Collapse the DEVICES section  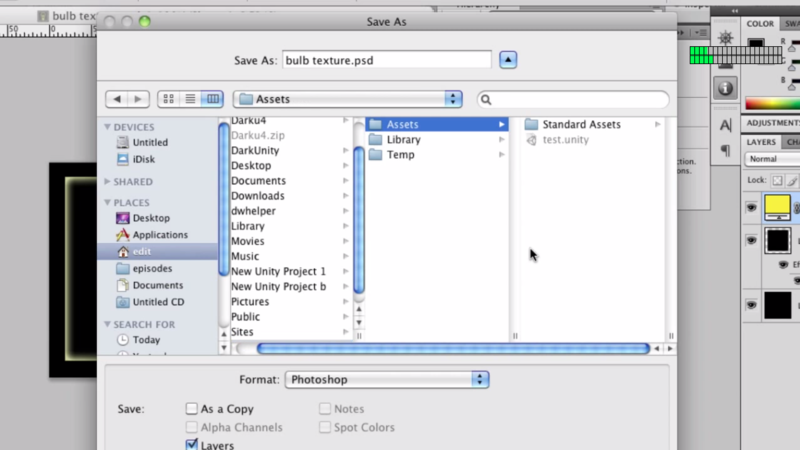pos(107,127)
